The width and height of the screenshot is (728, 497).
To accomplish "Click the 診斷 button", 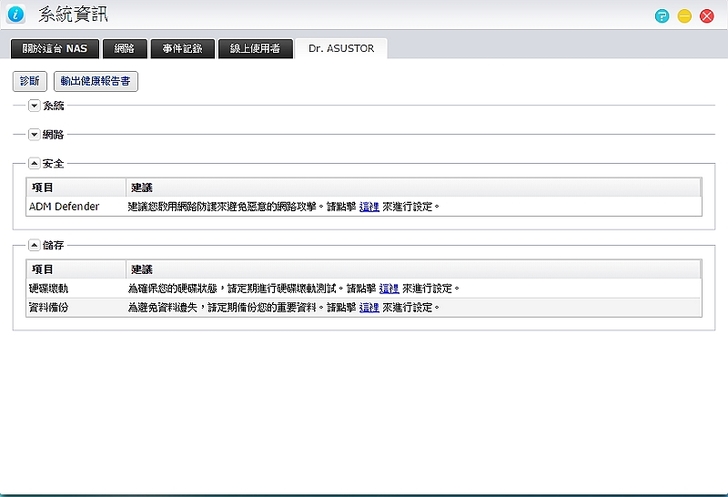I will (x=30, y=81).
